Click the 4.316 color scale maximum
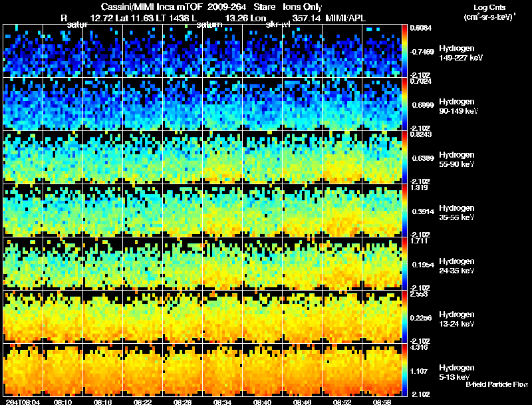Image resolution: width=532 pixels, height=405 pixels. tap(419, 347)
